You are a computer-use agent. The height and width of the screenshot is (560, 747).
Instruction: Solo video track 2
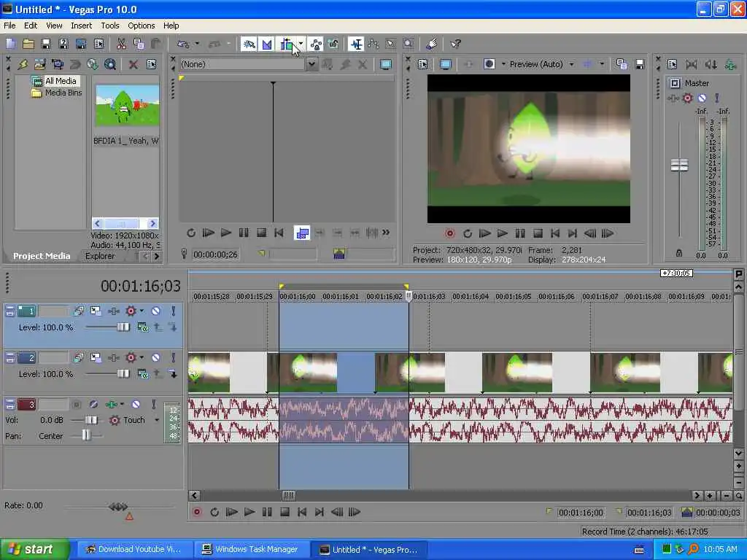coord(174,357)
